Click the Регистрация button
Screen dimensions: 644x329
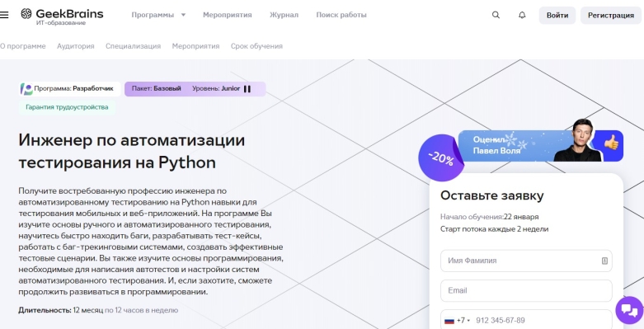611,15
